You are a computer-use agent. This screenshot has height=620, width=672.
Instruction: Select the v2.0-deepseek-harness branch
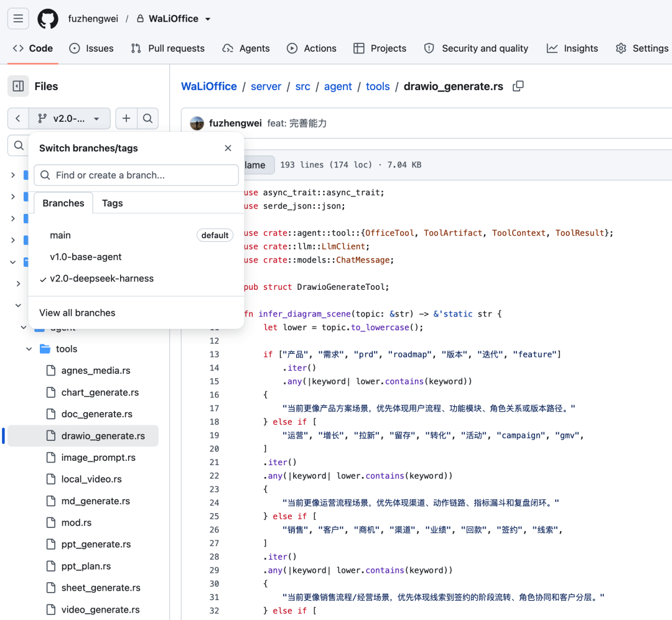tap(136, 279)
